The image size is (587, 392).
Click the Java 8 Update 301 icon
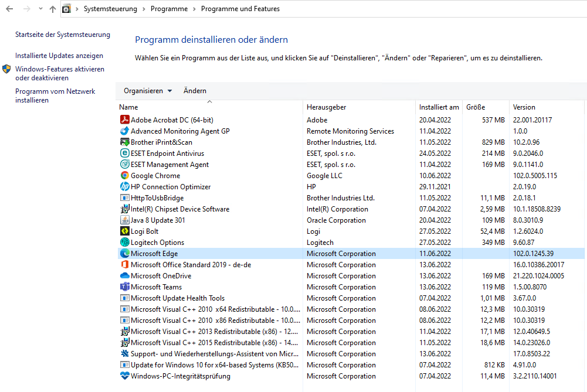125,220
